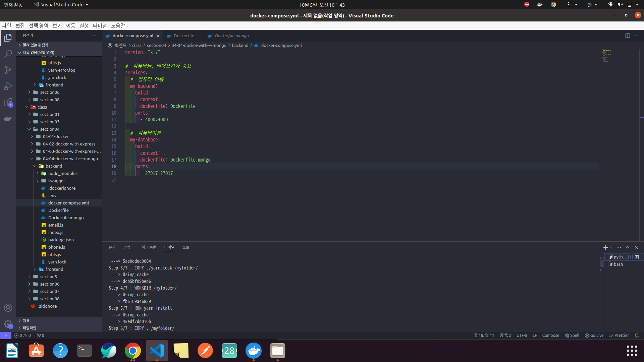Switch to the Dockerfile.mongo tab

pyautogui.click(x=231, y=36)
